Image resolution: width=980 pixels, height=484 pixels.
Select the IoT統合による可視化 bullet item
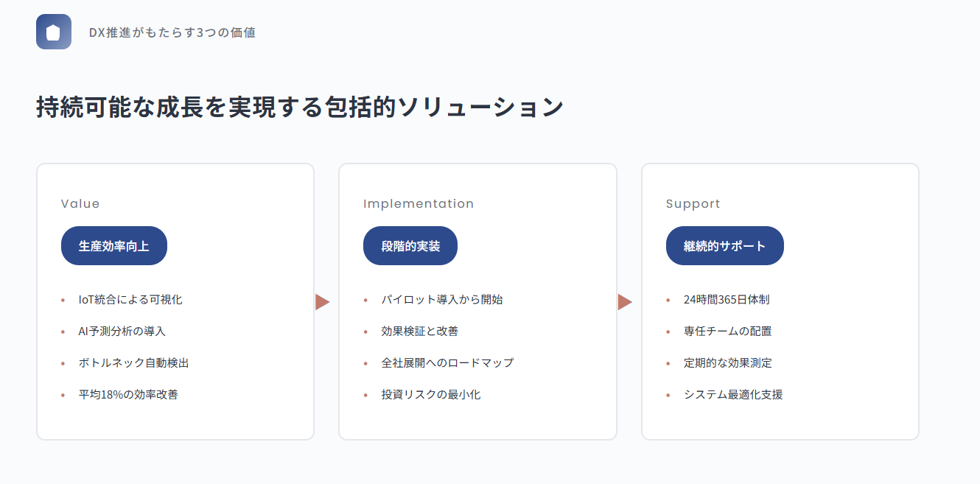(130, 300)
